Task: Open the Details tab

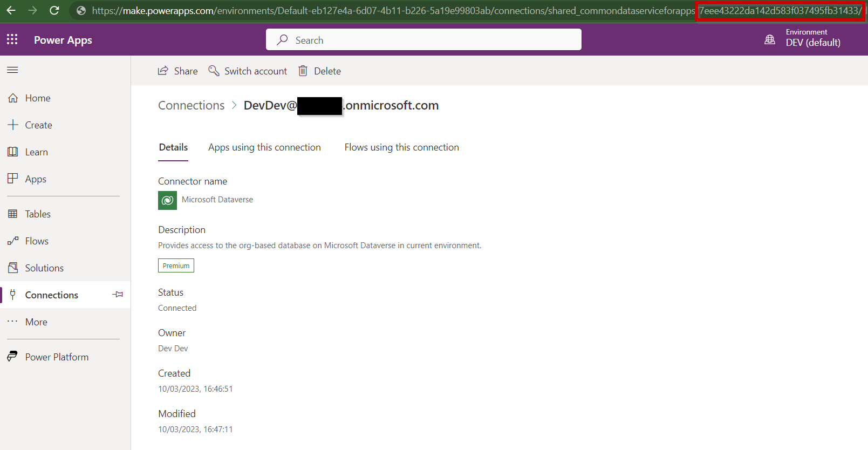Action: pyautogui.click(x=173, y=147)
